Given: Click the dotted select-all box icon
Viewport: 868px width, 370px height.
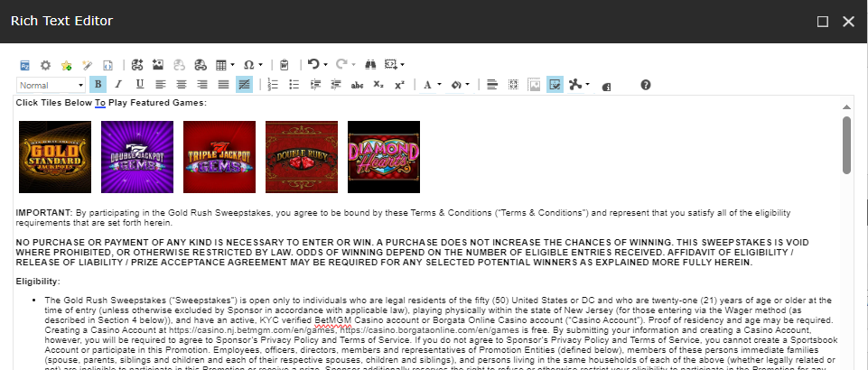Looking at the screenshot, I should point(513,85).
